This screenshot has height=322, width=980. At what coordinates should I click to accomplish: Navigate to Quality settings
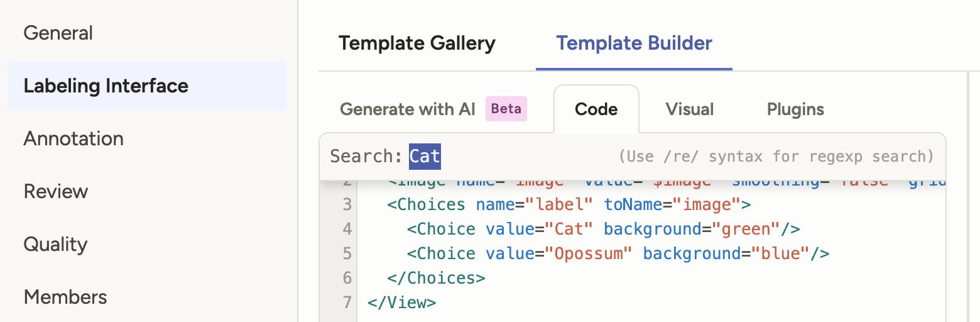point(55,244)
